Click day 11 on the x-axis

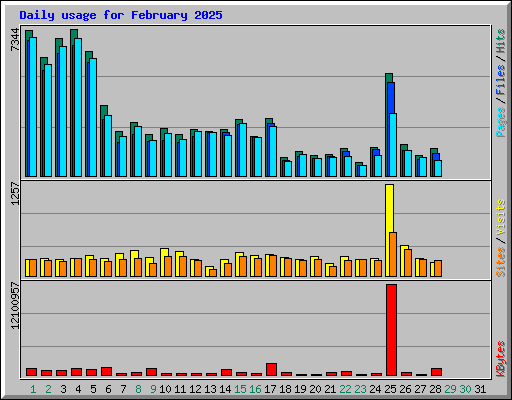(180, 389)
